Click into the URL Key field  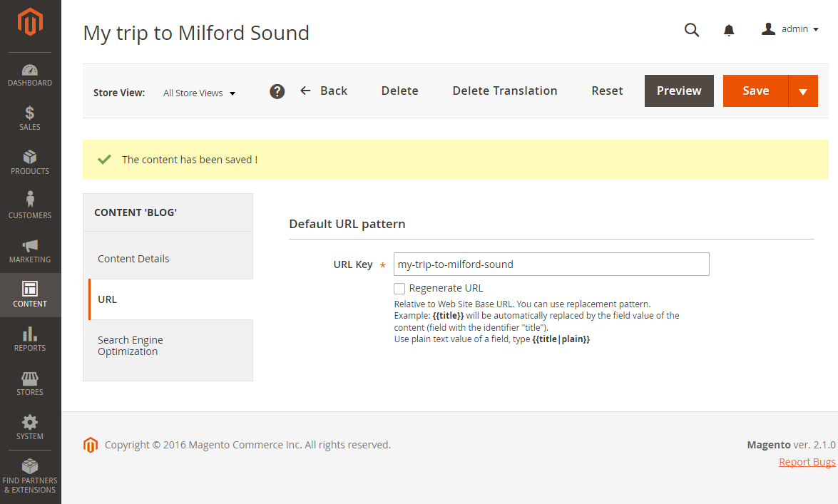click(551, 264)
